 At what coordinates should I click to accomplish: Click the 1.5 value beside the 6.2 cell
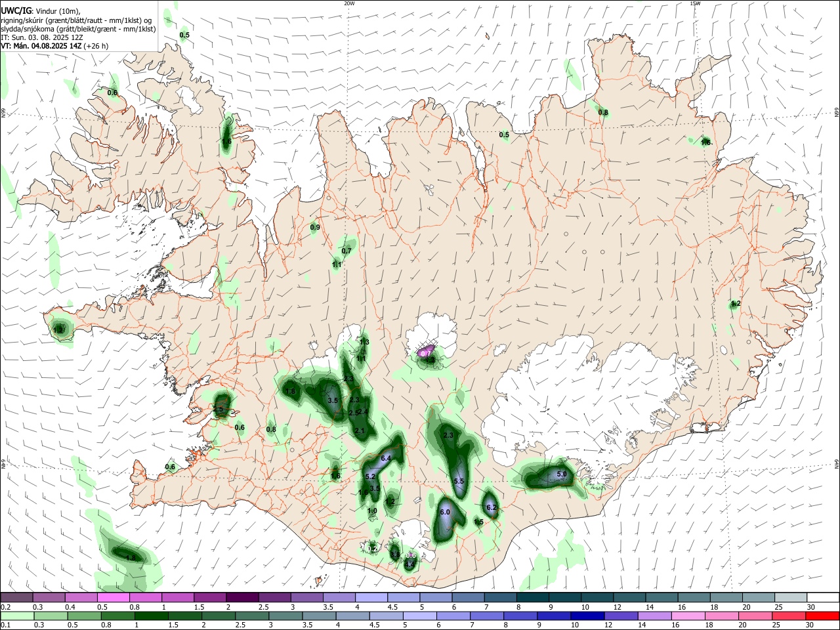[478, 522]
